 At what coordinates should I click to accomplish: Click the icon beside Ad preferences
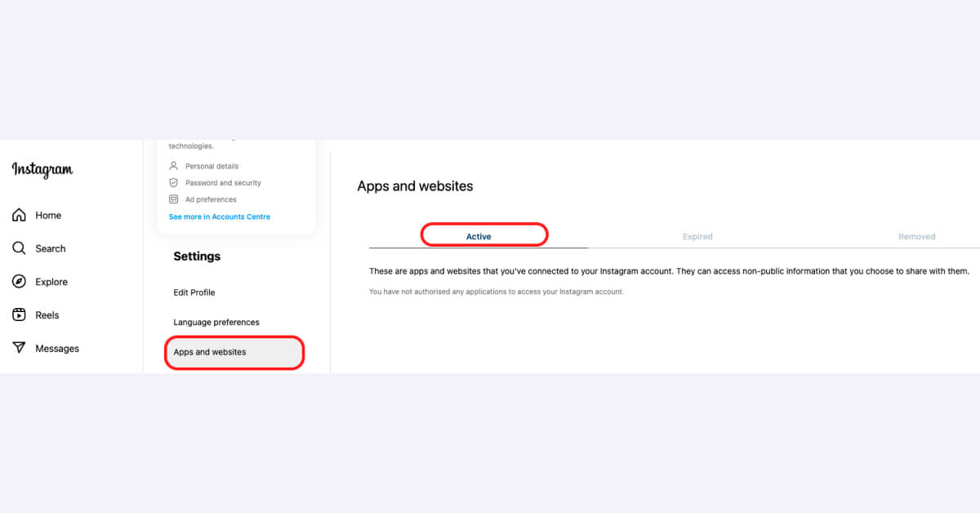(x=173, y=199)
